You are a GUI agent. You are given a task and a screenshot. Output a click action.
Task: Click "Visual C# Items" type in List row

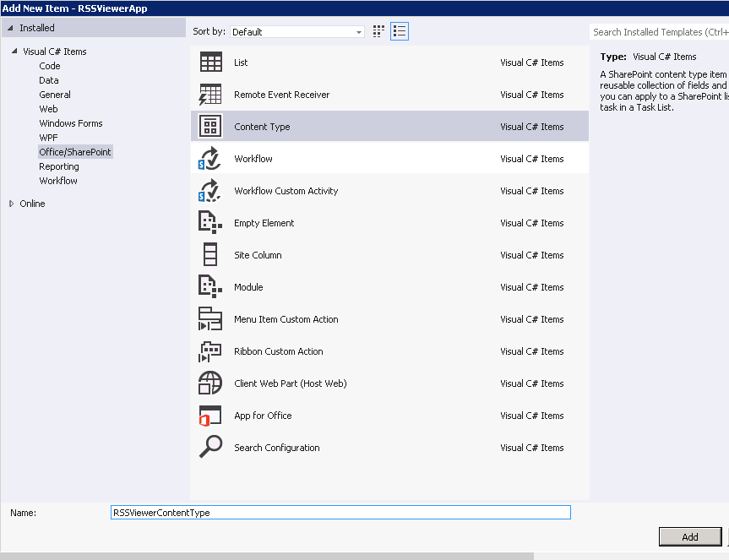pyautogui.click(x=532, y=63)
